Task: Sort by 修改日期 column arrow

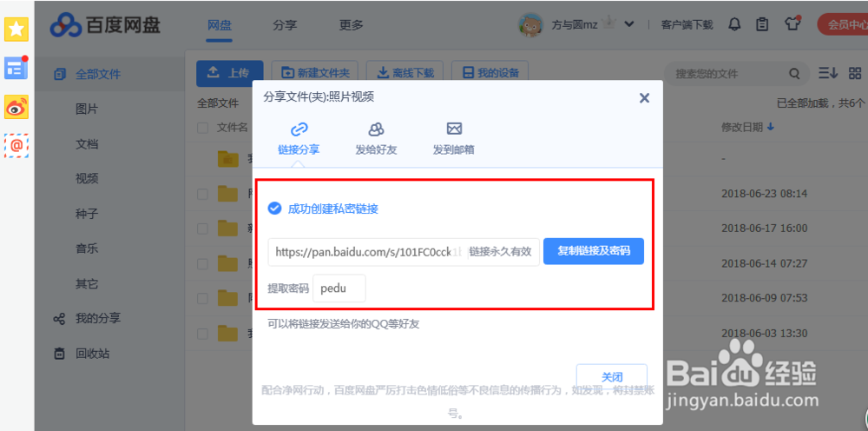Action: [771, 128]
